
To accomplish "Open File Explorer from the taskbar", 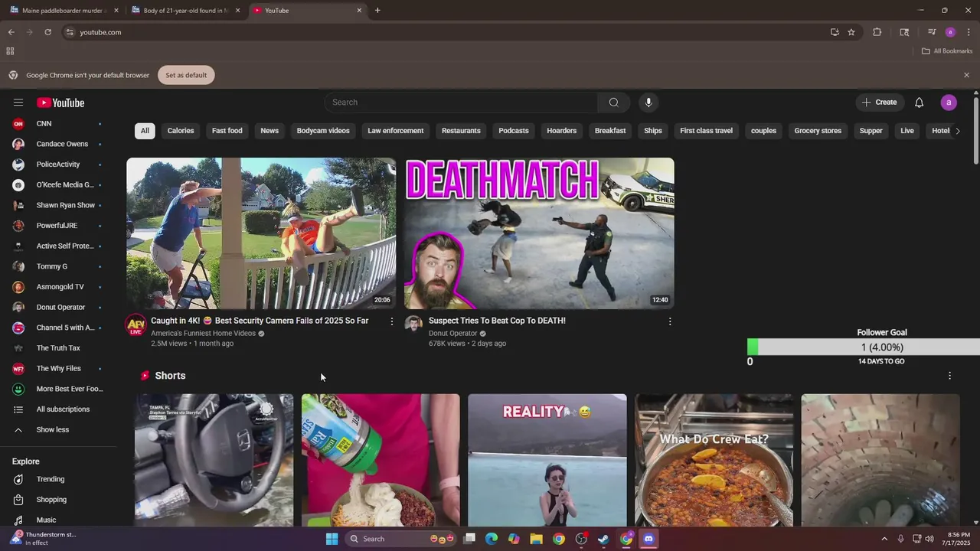I will 536,539.
